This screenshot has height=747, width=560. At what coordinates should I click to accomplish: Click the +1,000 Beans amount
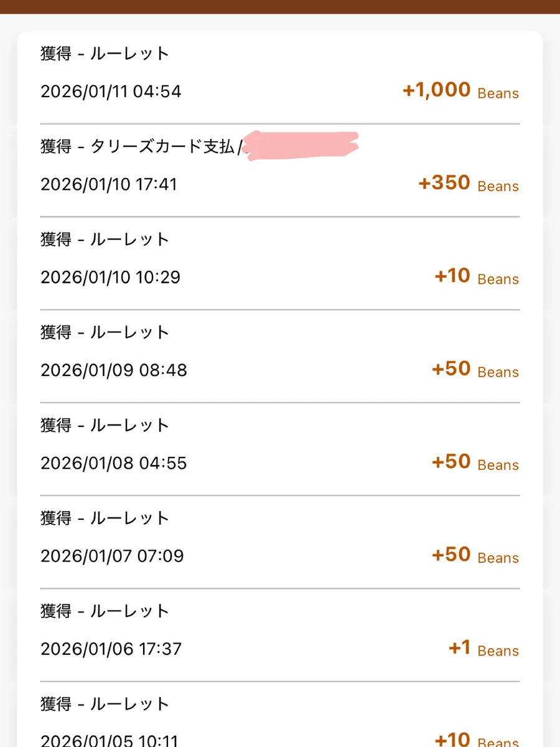(460, 91)
